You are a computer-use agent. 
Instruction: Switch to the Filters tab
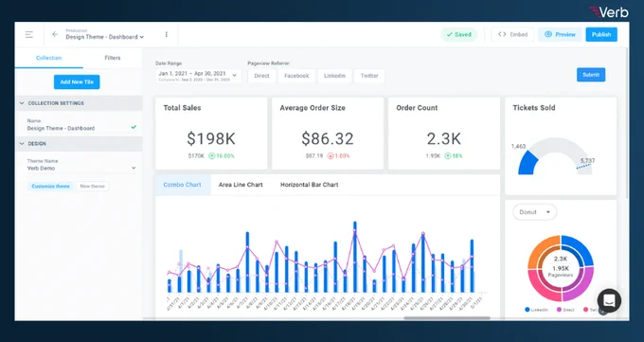pyautogui.click(x=113, y=58)
